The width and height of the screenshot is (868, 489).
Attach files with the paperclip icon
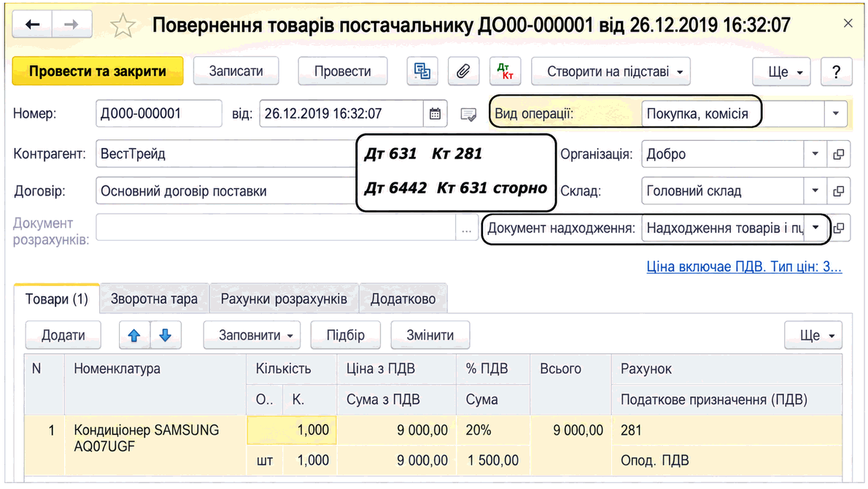click(463, 72)
